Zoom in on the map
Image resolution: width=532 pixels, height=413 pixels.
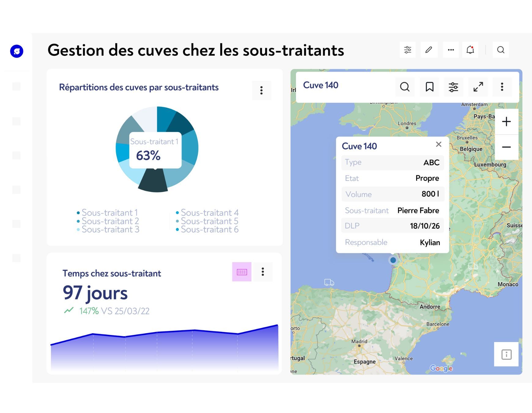pyautogui.click(x=506, y=122)
